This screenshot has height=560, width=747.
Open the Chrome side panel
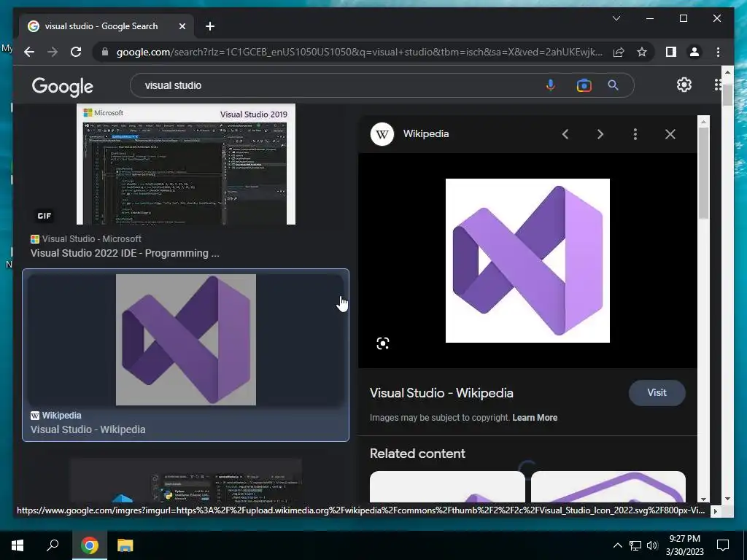point(671,52)
